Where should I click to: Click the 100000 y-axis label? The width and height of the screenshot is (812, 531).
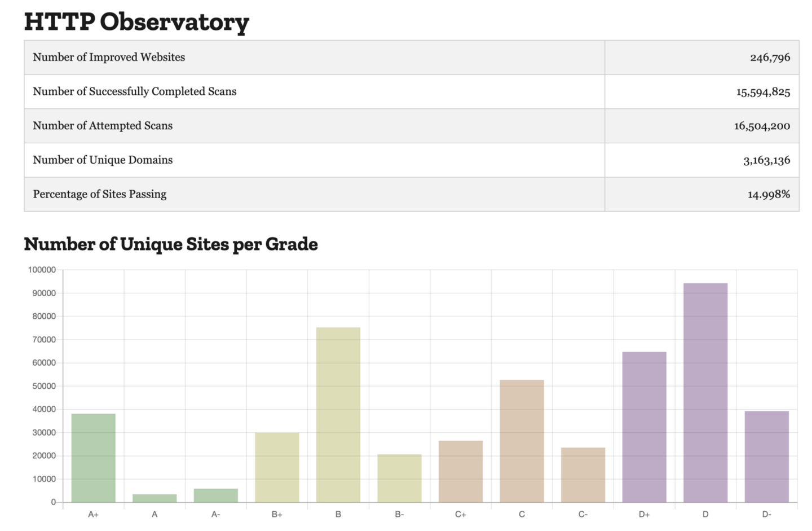[x=42, y=270]
